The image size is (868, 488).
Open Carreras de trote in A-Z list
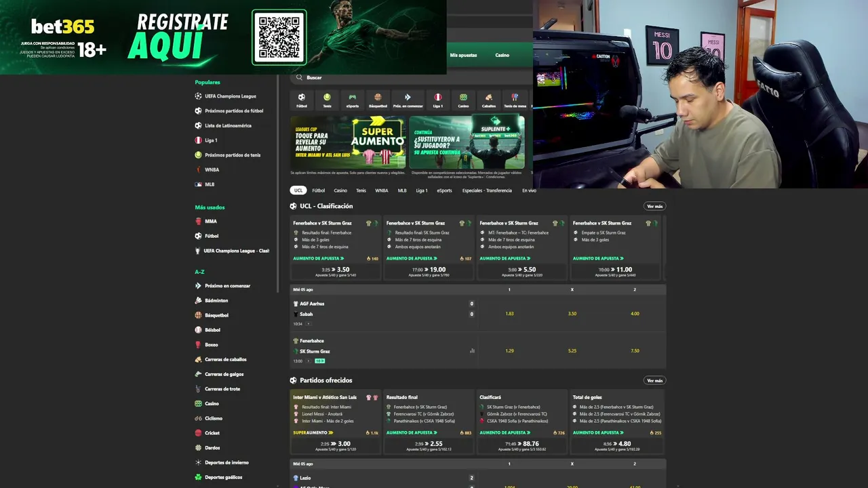222,389
